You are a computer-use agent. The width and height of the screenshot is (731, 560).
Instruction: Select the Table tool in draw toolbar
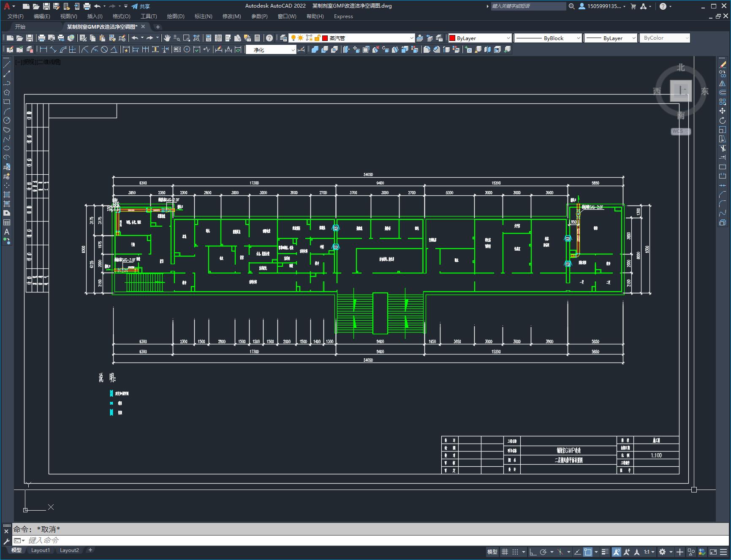pos(7,222)
